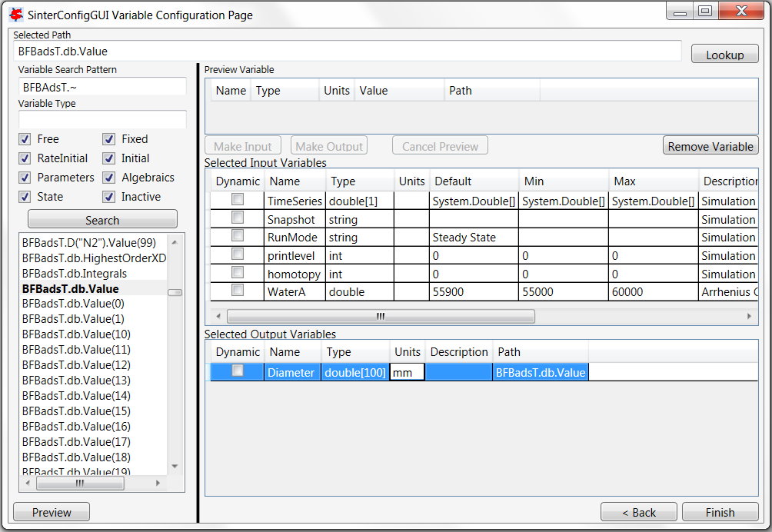
Task: Click the Variable Search Pattern field
Action: click(102, 87)
